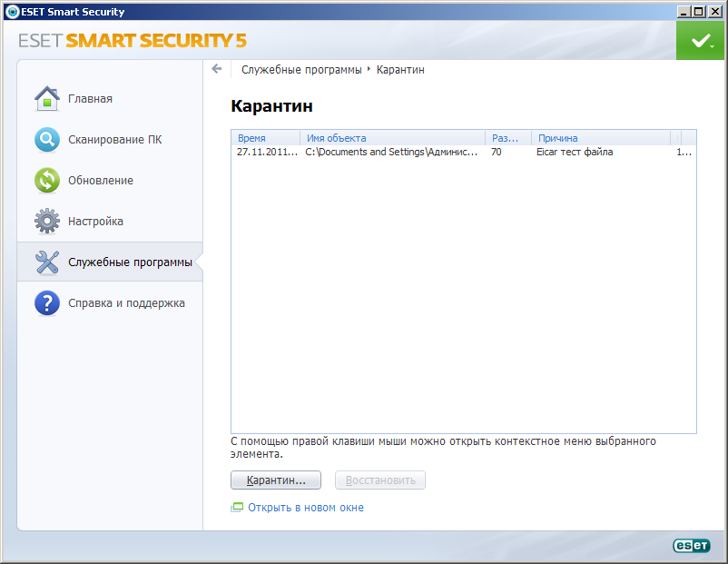Image resolution: width=728 pixels, height=564 pixels.
Task: Click the Обновление green arrows icon
Action: (x=47, y=180)
